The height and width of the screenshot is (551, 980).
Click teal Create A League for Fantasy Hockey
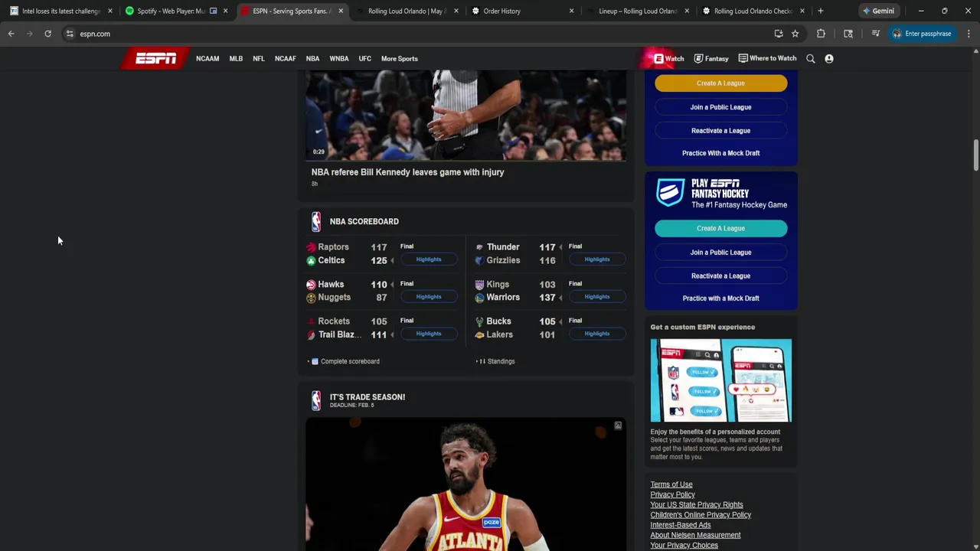720,228
